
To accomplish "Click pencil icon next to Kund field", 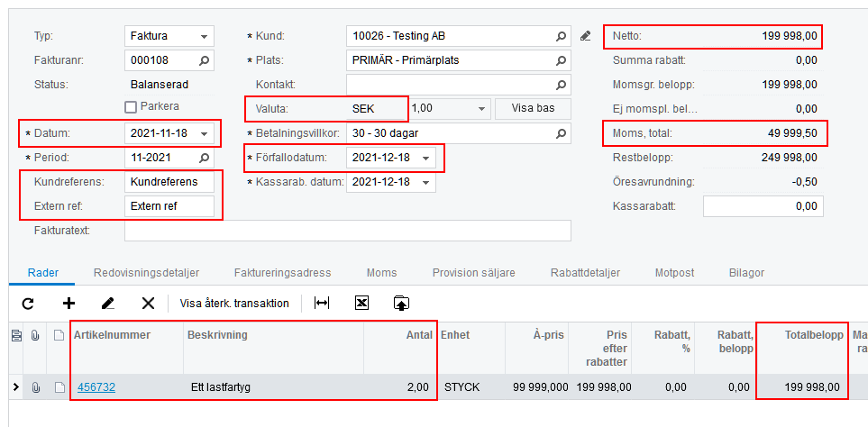I will click(x=586, y=36).
